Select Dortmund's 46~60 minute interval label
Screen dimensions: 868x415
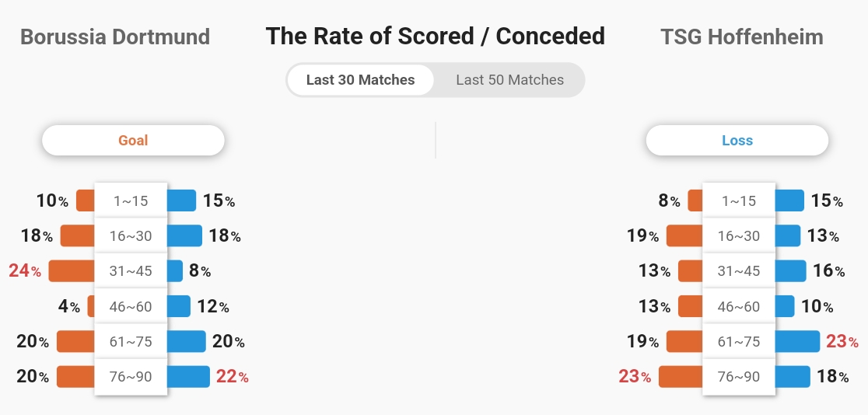coord(131,306)
